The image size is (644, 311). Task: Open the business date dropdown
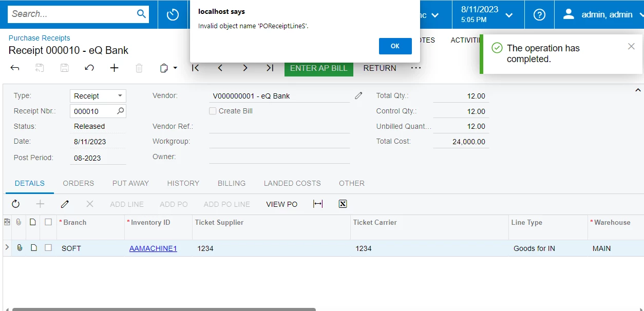509,15
